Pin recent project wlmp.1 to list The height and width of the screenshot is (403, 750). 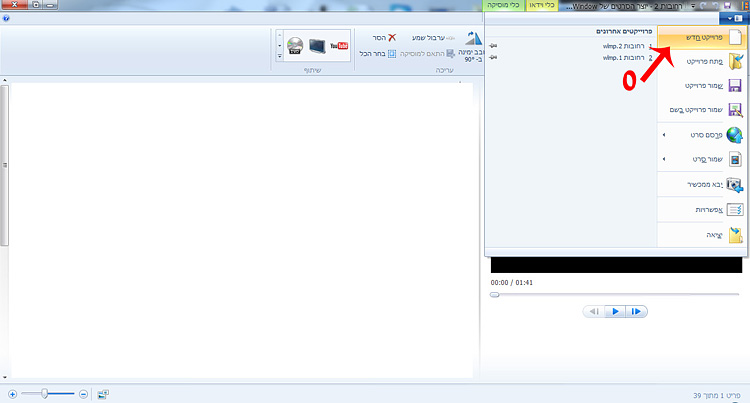pyautogui.click(x=494, y=58)
